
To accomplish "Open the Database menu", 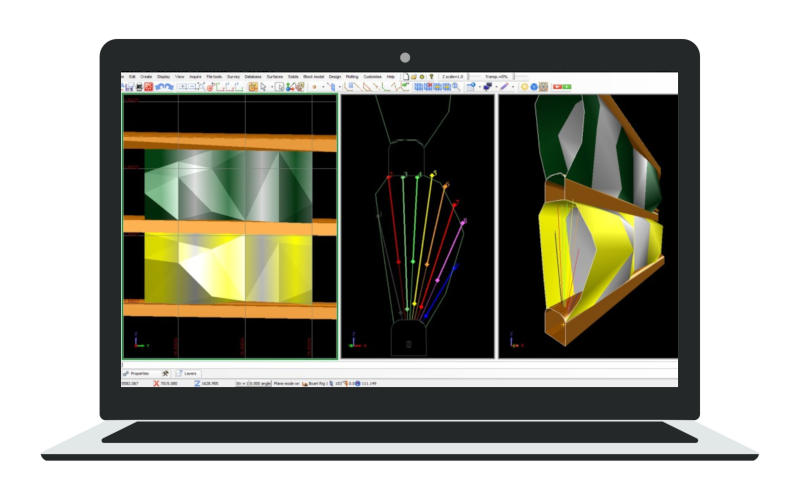I will [253, 77].
